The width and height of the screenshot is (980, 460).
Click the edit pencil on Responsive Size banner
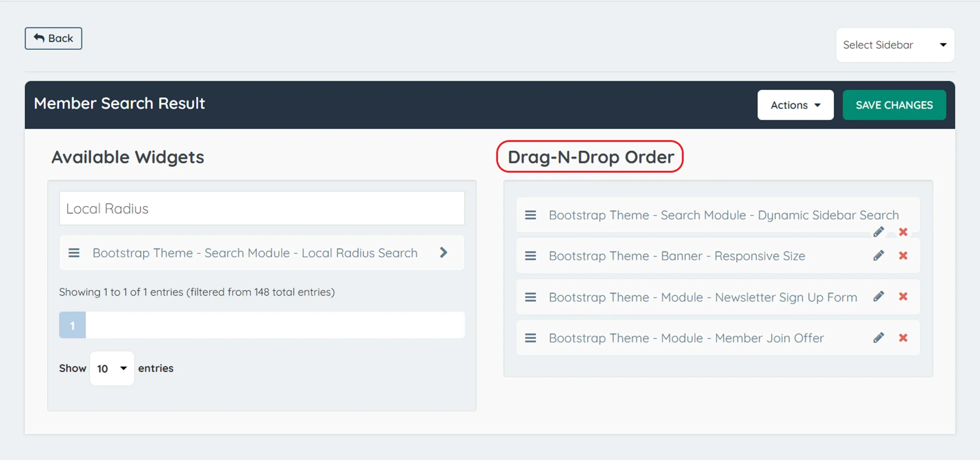879,255
